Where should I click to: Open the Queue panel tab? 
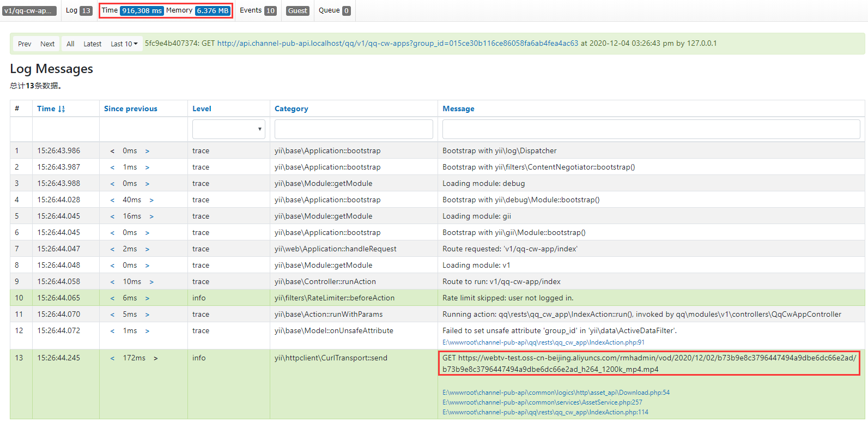(334, 10)
